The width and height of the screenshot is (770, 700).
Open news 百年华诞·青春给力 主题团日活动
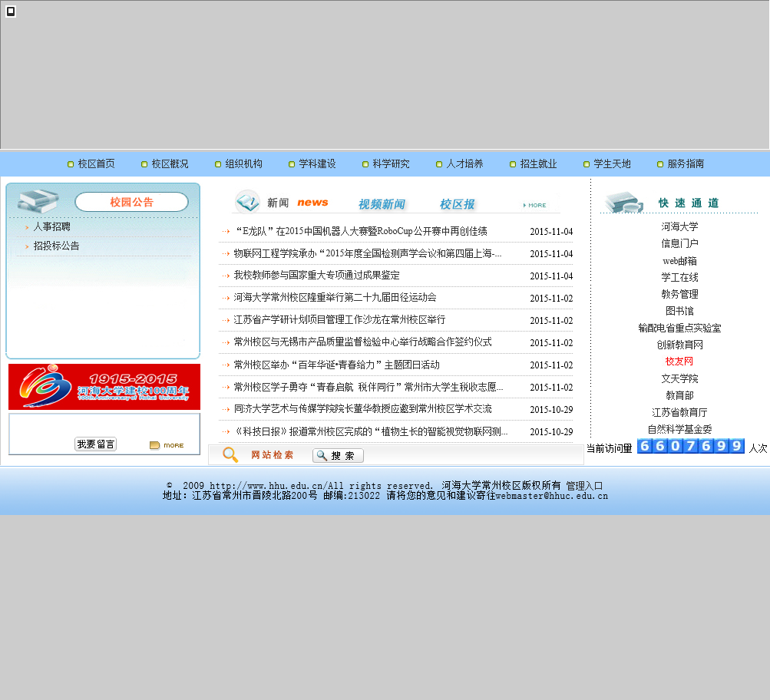click(336, 365)
